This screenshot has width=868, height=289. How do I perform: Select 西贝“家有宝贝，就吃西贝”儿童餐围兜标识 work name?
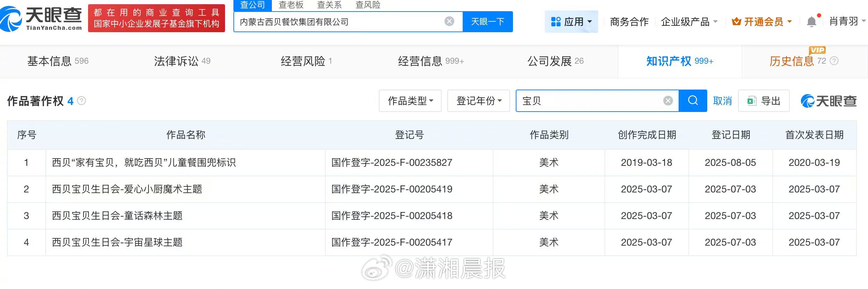[144, 162]
